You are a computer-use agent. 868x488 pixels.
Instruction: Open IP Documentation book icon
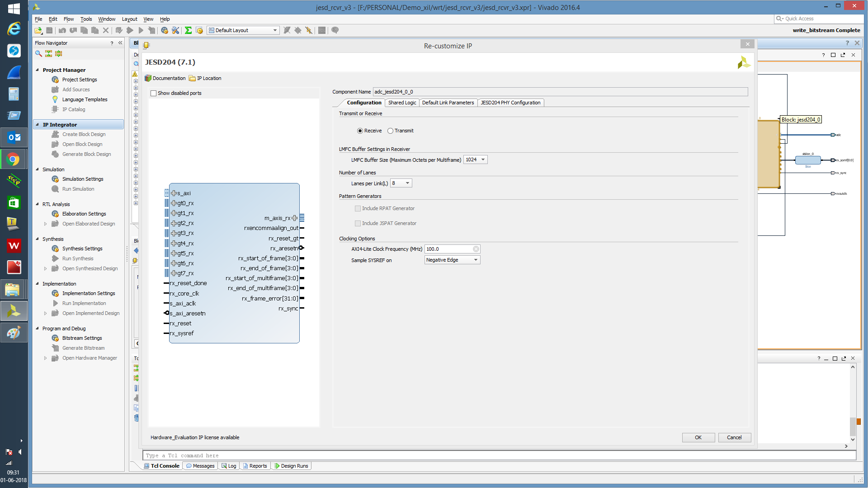click(148, 78)
